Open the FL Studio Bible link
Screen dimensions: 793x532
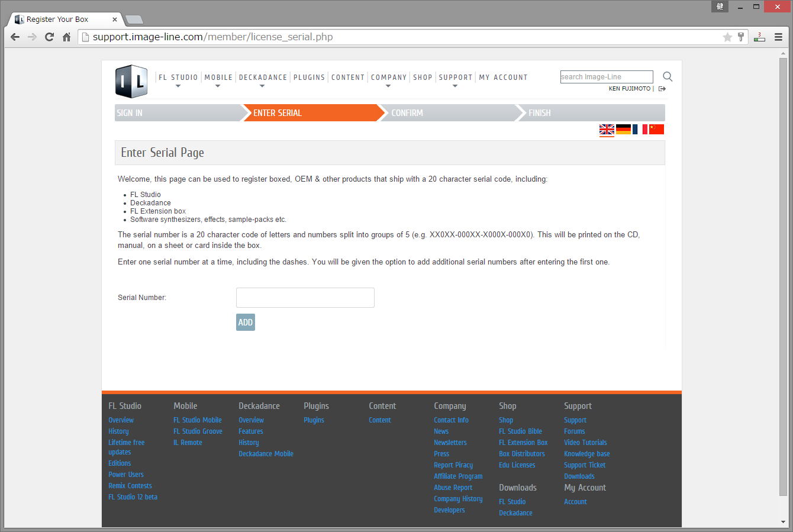pyautogui.click(x=521, y=431)
